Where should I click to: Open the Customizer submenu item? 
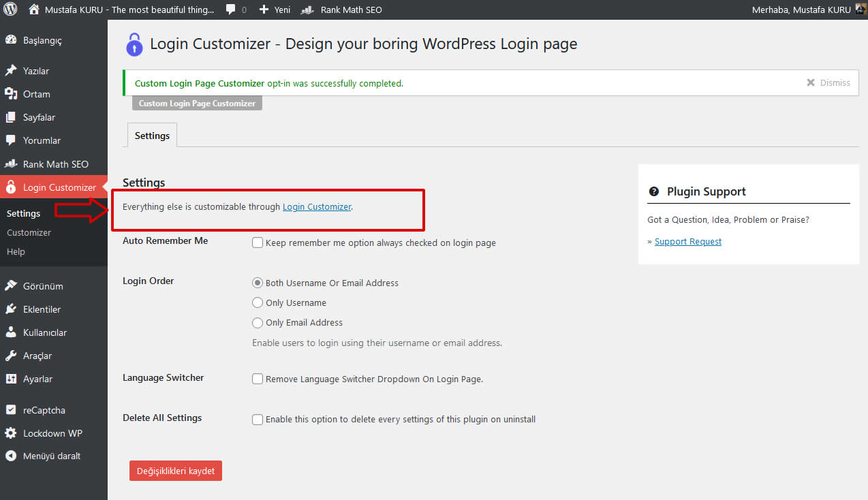(x=29, y=232)
